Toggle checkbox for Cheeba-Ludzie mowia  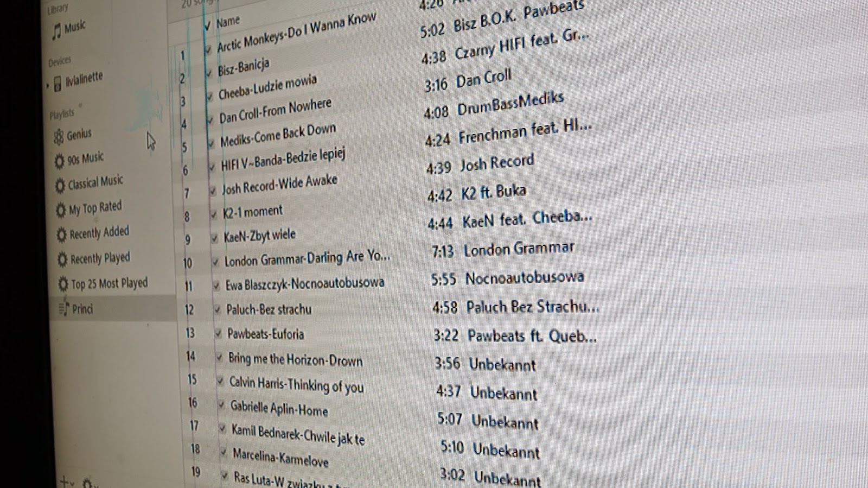click(x=210, y=97)
